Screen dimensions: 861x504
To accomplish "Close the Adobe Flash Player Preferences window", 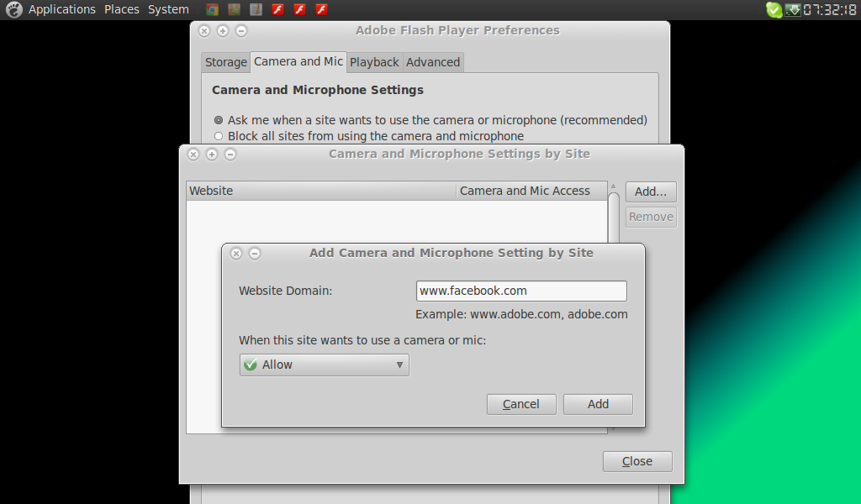I will [x=204, y=31].
